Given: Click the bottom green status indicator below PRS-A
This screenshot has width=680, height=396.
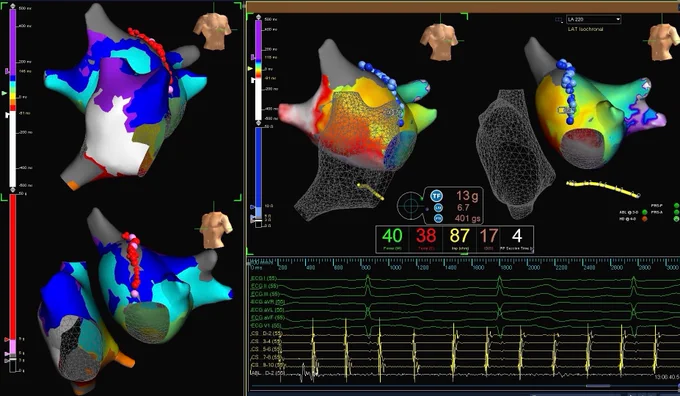Looking at the screenshot, I should (x=677, y=219).
